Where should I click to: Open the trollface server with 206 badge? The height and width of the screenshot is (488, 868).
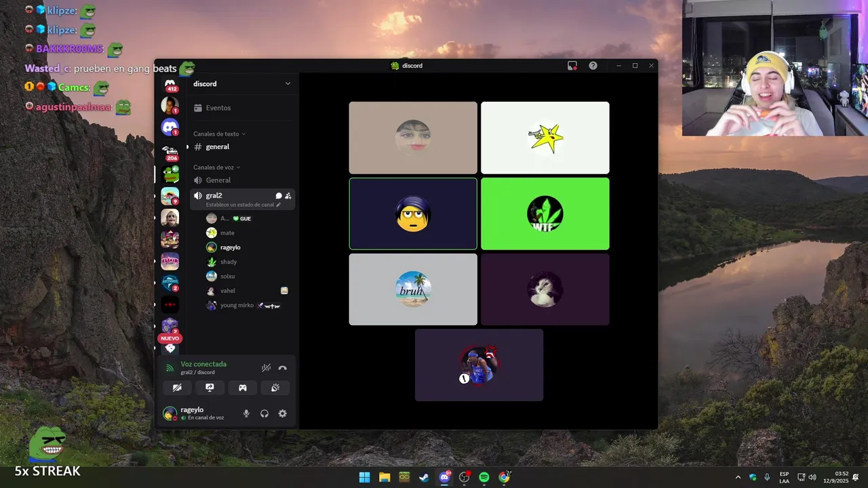click(170, 152)
